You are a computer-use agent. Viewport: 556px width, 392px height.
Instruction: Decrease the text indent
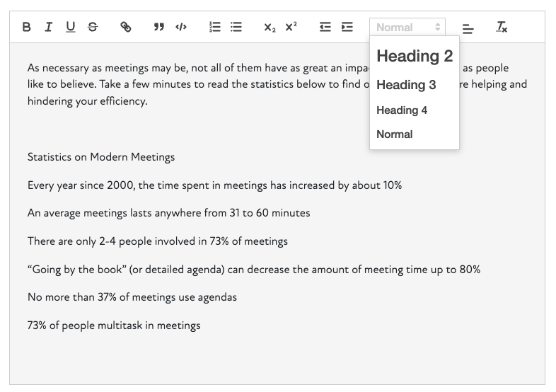pyautogui.click(x=325, y=27)
